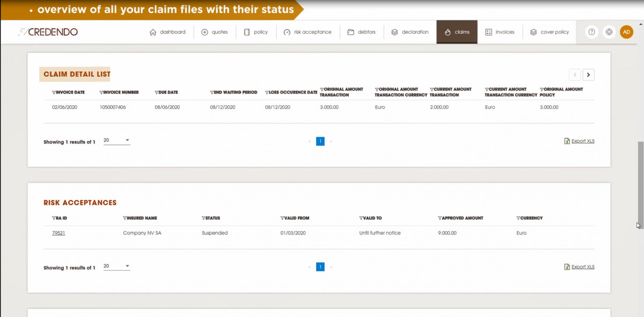Open page size dropdown in Risk Acceptances
The height and width of the screenshot is (317, 644).
click(x=116, y=266)
